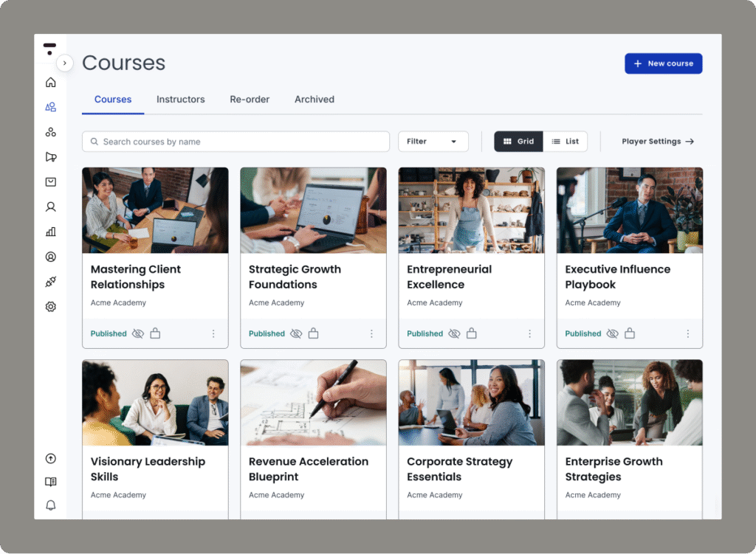Open the settings gear in the sidebar
The width and height of the screenshot is (756, 554).
[50, 306]
